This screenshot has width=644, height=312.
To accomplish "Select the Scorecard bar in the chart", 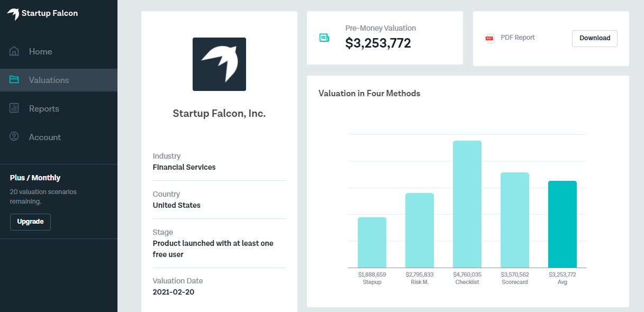I will click(514, 219).
